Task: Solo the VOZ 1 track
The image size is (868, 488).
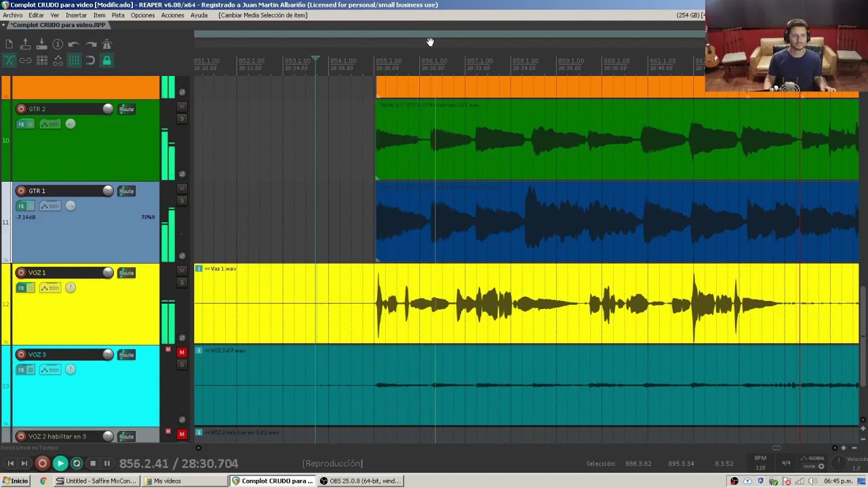Action: click(182, 283)
